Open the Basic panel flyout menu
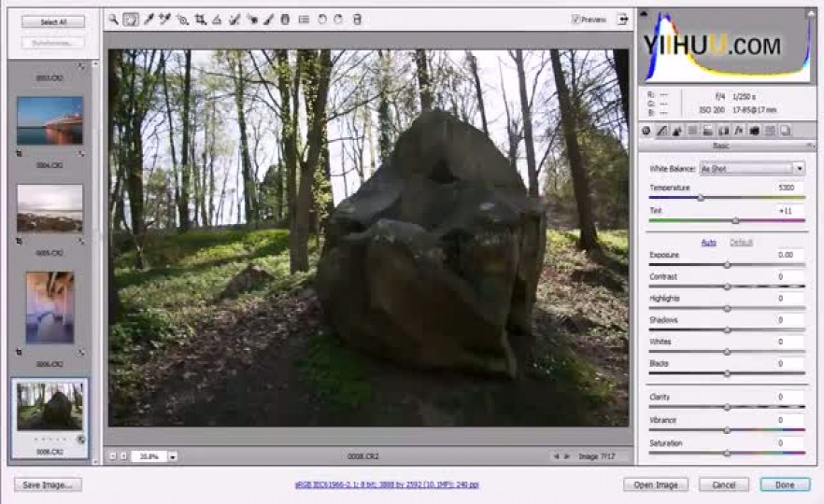This screenshot has width=824, height=504. click(810, 146)
